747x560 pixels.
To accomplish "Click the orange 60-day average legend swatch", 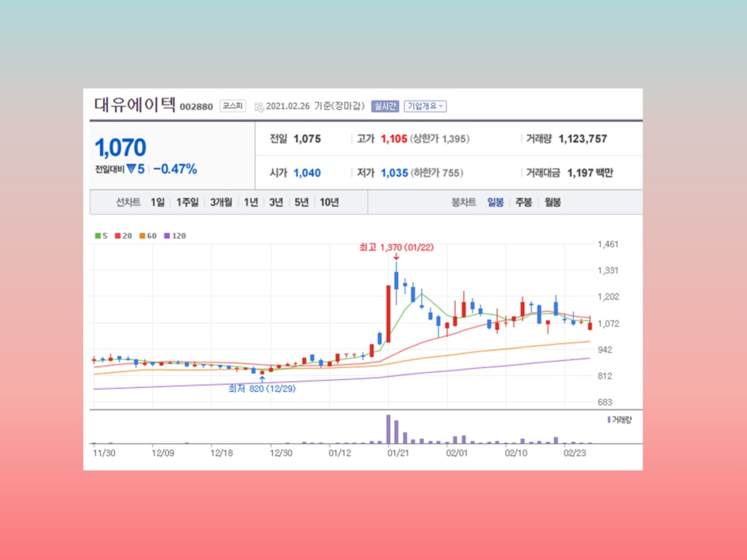I will tap(142, 236).
